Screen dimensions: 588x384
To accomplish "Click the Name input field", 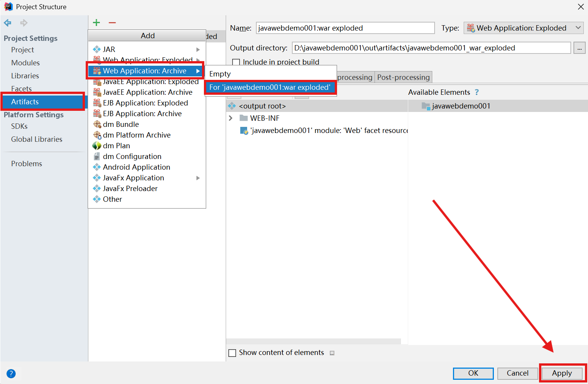I will 345,28.
